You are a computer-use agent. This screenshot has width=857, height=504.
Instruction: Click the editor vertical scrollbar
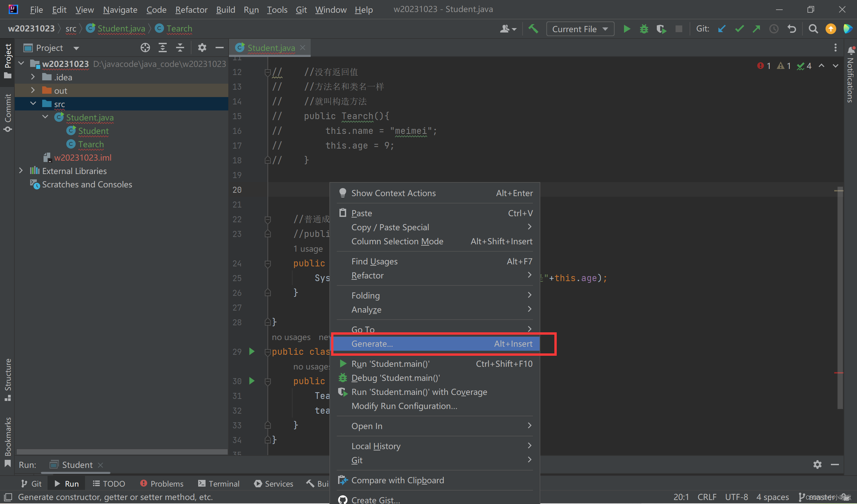(x=840, y=298)
